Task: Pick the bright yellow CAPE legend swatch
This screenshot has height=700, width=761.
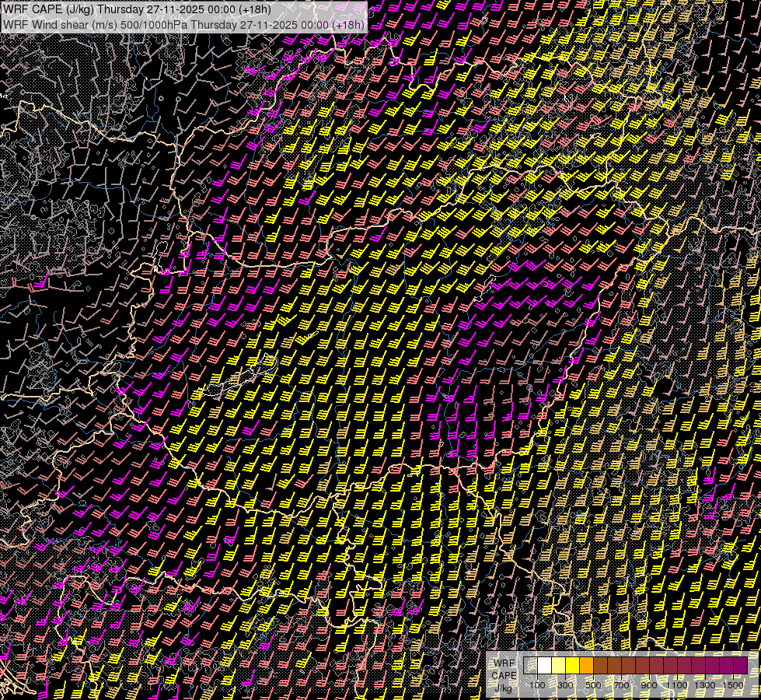Action: 572,666
